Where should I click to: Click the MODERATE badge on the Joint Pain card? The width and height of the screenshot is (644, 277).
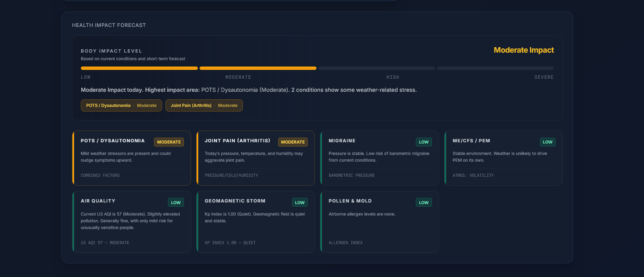[x=293, y=142]
